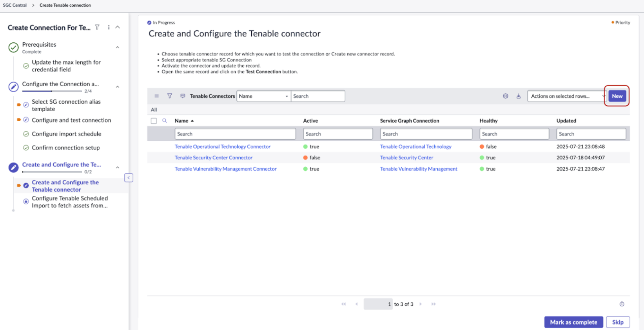This screenshot has height=330, width=644.
Task: Click the 2025-07-18 04:49:07 updated value
Action: (x=581, y=158)
